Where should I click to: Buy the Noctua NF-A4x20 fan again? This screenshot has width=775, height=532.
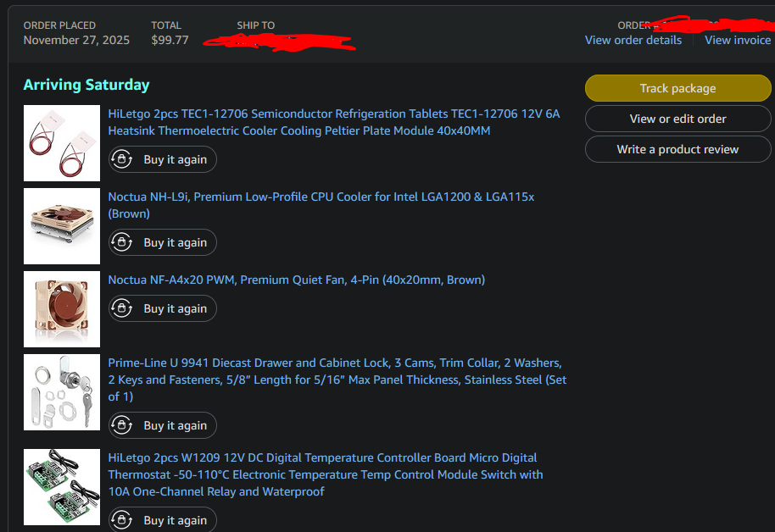pos(163,308)
